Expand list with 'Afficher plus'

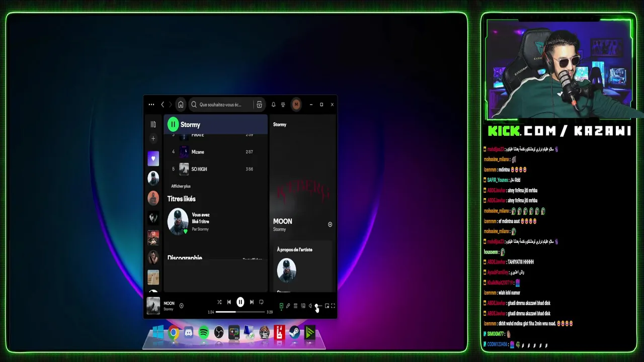[181, 186]
